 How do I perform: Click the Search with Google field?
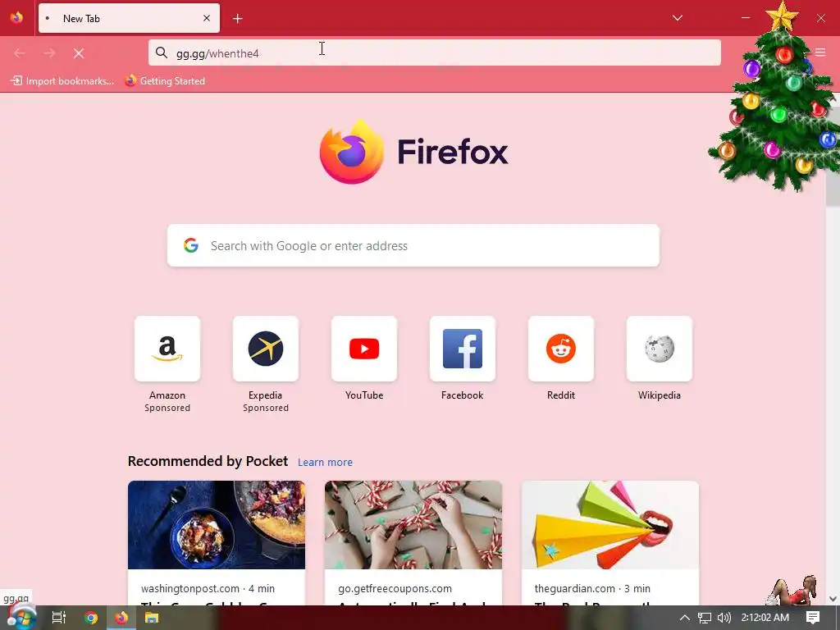coord(413,245)
